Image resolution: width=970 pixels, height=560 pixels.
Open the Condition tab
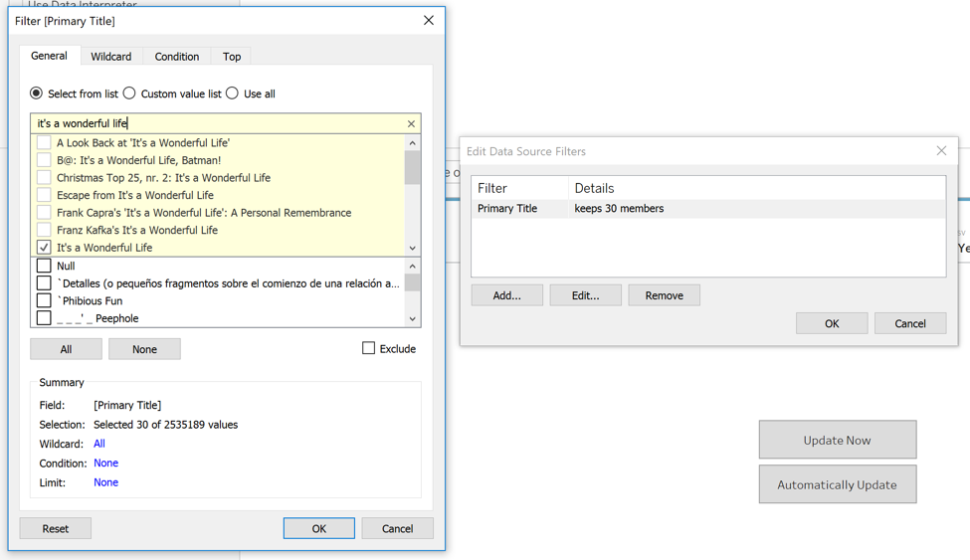(x=177, y=57)
